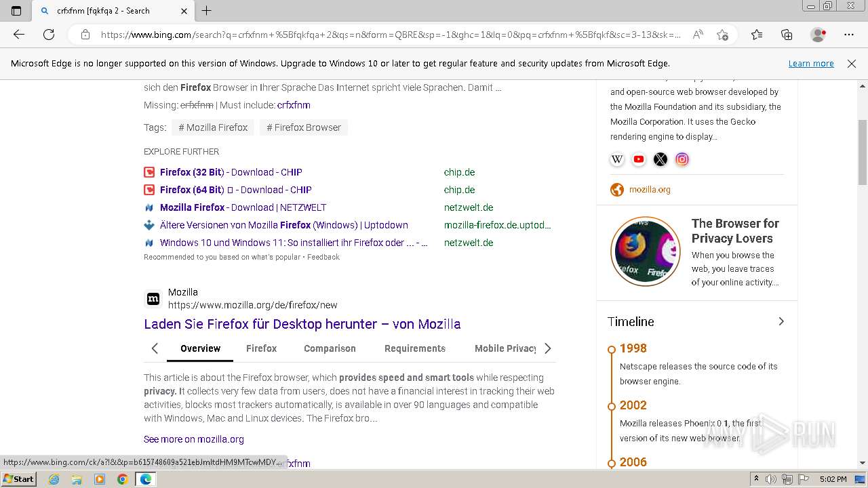Click the Uptodown icon next to Ältere Versionen

click(149, 225)
